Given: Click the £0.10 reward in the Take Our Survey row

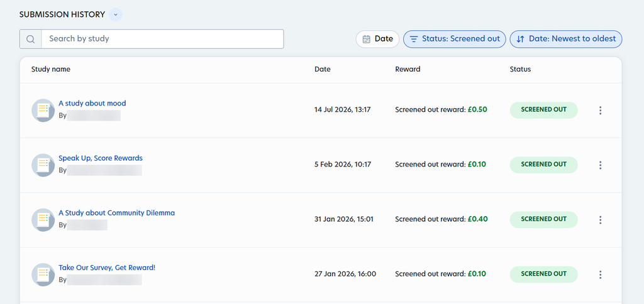Looking at the screenshot, I should coord(477,274).
